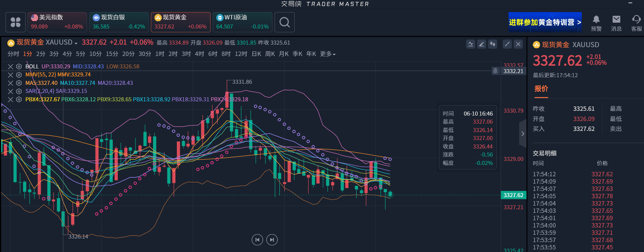Select the pencil drawing tool

(482, 44)
